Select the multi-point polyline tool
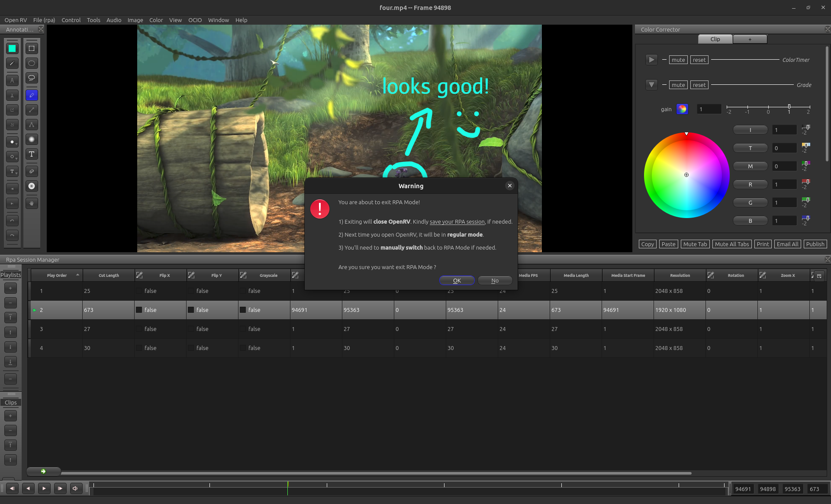This screenshot has width=831, height=504. click(x=32, y=125)
